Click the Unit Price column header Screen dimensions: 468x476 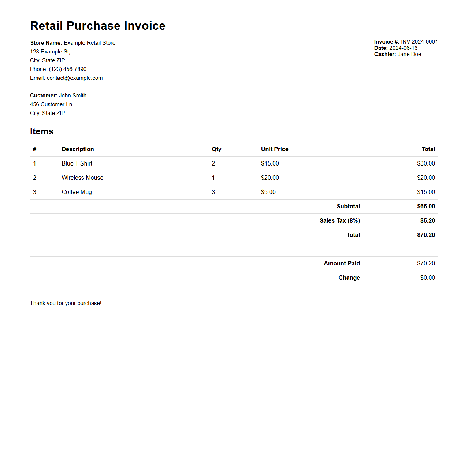(274, 149)
